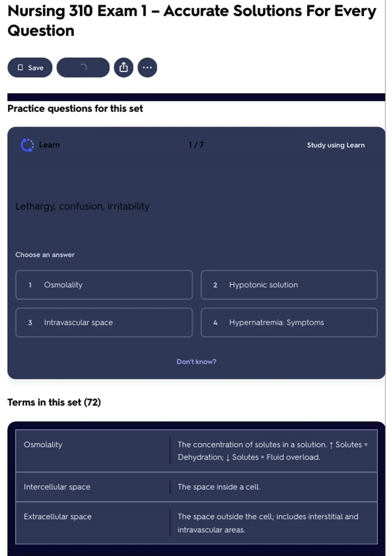Choose answer Hypernatremia: Symptoms
Image resolution: width=392 pixels, height=556 pixels.
[289, 322]
